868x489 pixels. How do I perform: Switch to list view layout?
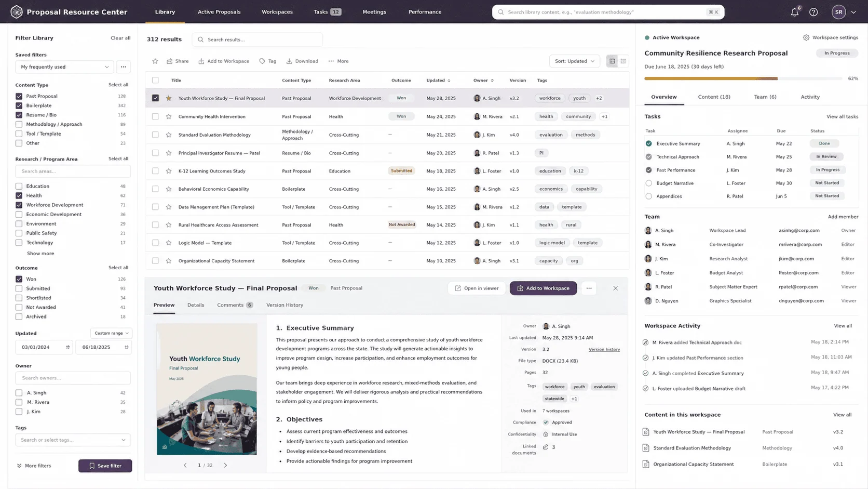(612, 61)
